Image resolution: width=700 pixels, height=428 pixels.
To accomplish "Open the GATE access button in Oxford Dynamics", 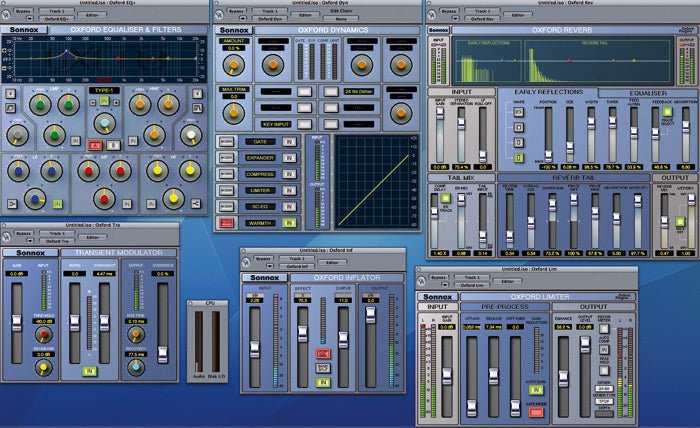I will coord(226,141).
